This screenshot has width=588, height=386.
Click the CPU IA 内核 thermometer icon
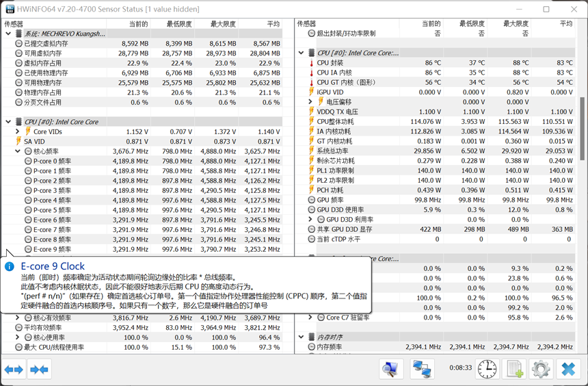tap(311, 73)
